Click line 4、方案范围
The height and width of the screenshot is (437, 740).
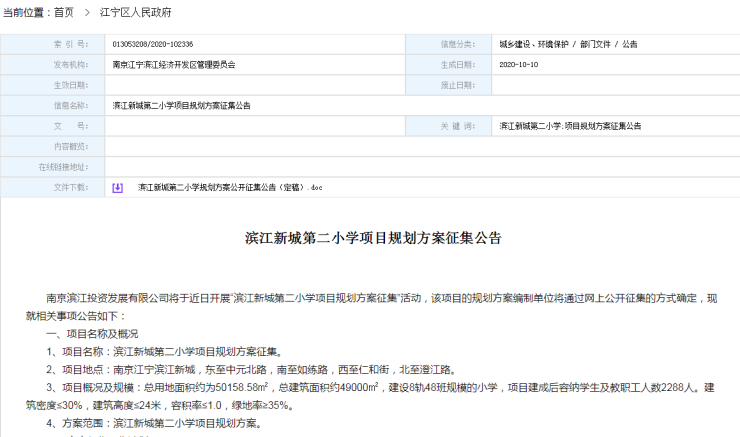(x=154, y=423)
